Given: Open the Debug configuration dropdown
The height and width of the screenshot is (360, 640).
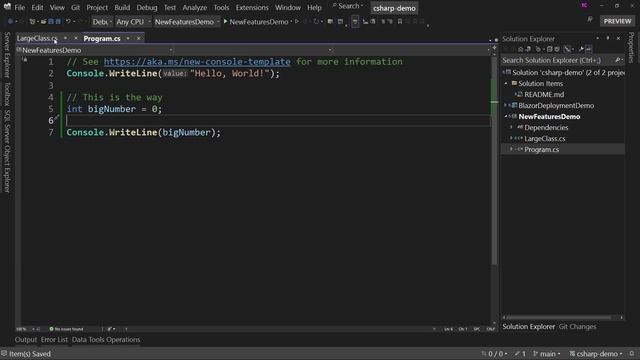Looking at the screenshot, I should click(102, 22).
